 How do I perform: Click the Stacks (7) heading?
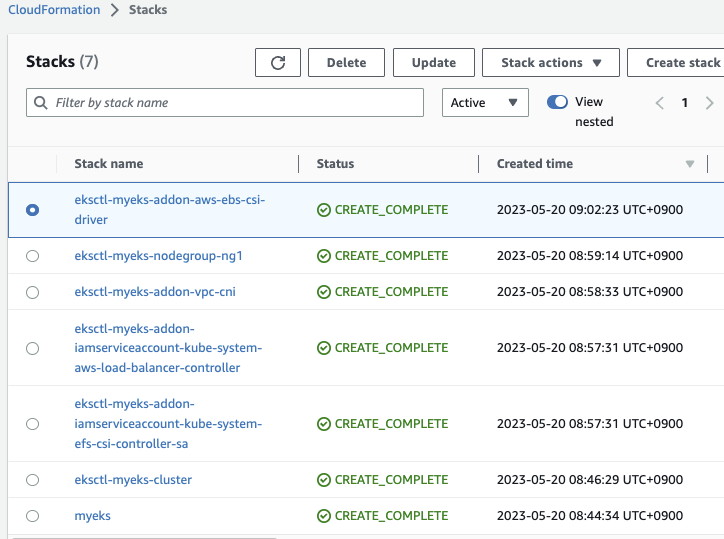pos(62,61)
